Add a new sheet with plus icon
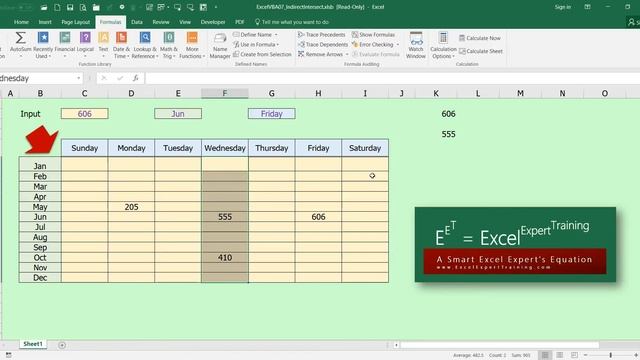640x360 pixels. coord(62,345)
